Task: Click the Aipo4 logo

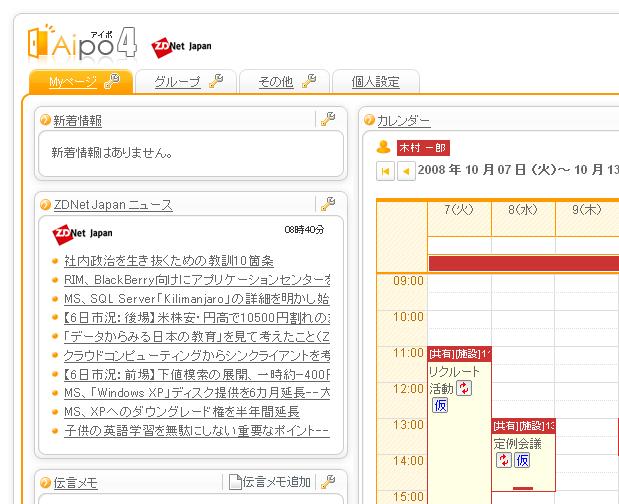Action: (x=82, y=44)
